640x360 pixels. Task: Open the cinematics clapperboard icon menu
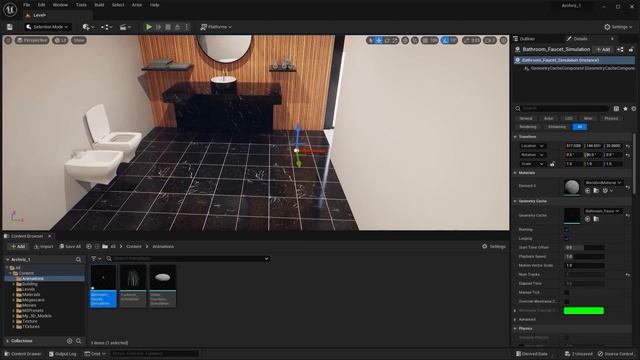[125, 27]
